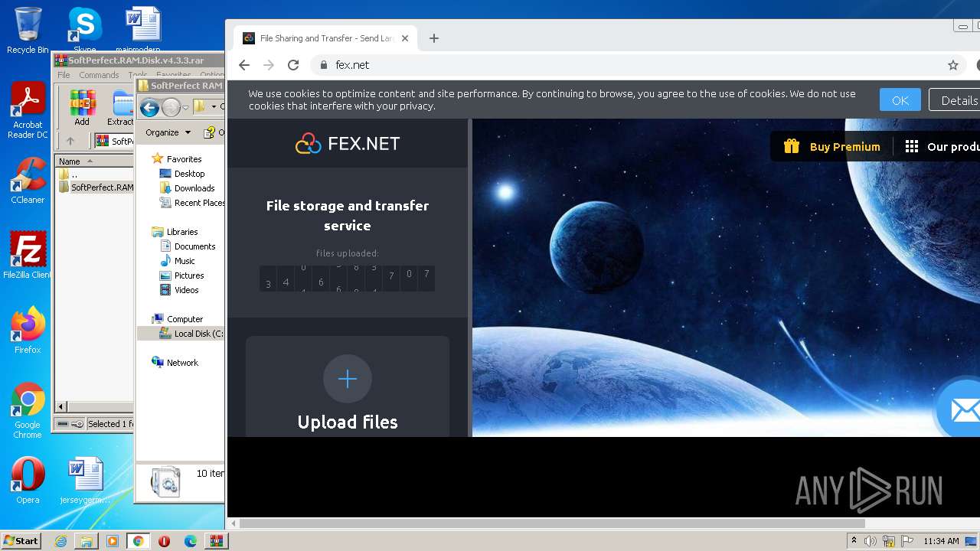The image size is (980, 551).
Task: Select Favorites in Explorer navigation pane
Action: 184,159
